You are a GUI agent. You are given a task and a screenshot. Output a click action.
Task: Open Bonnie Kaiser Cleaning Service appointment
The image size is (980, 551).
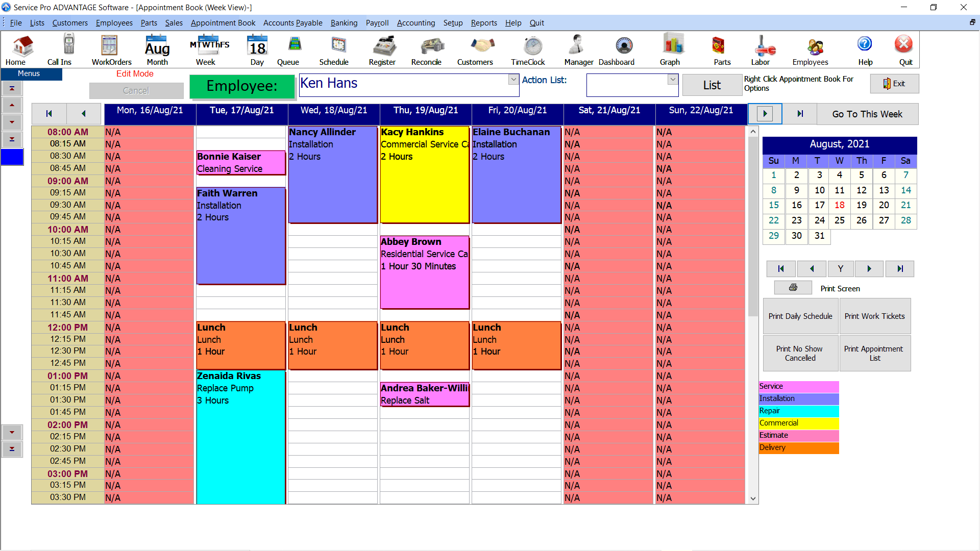pyautogui.click(x=241, y=162)
